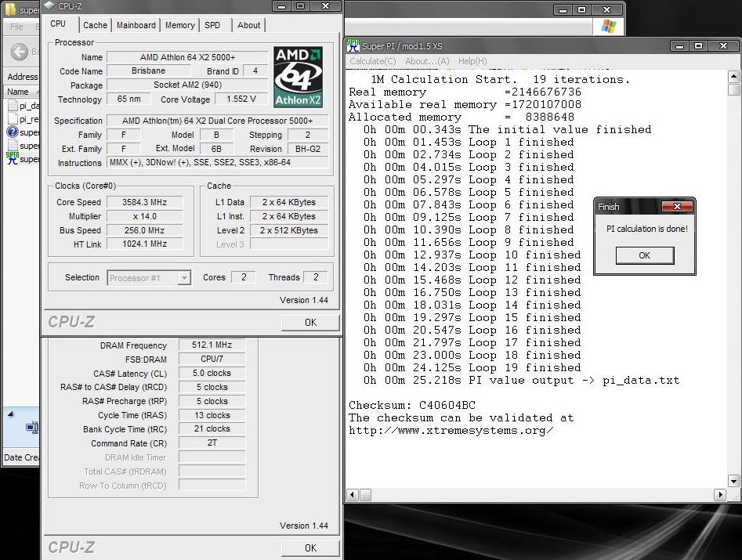Viewport: 742px width, 560px height.
Task: Click the PI value output pi_data.txt line
Action: point(521,381)
